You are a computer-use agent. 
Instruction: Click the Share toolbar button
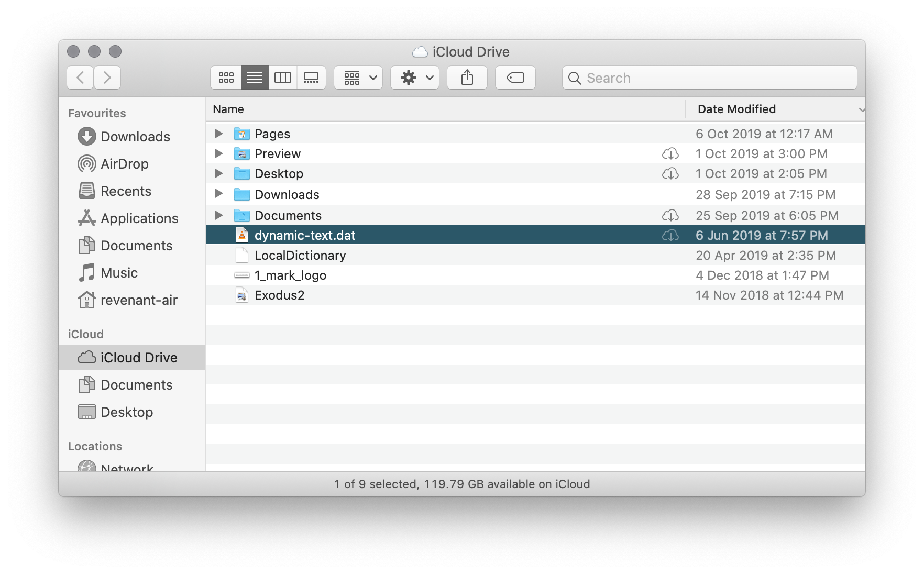467,78
